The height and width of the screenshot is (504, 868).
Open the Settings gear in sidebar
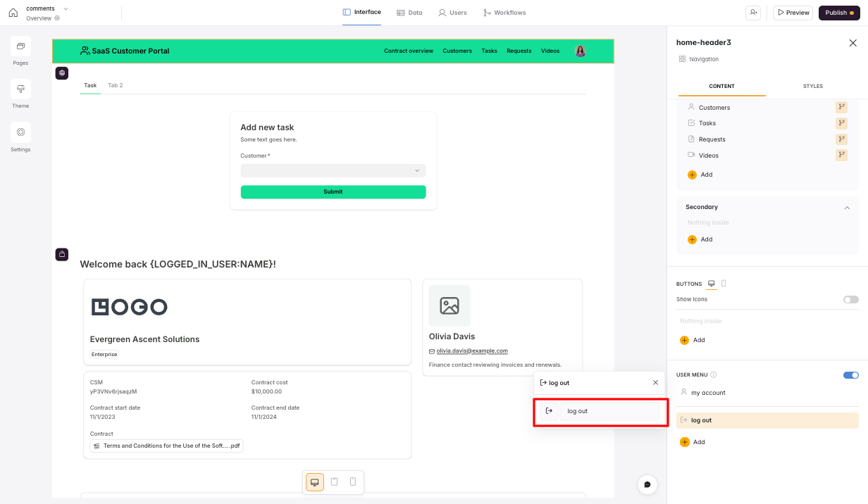click(20, 132)
